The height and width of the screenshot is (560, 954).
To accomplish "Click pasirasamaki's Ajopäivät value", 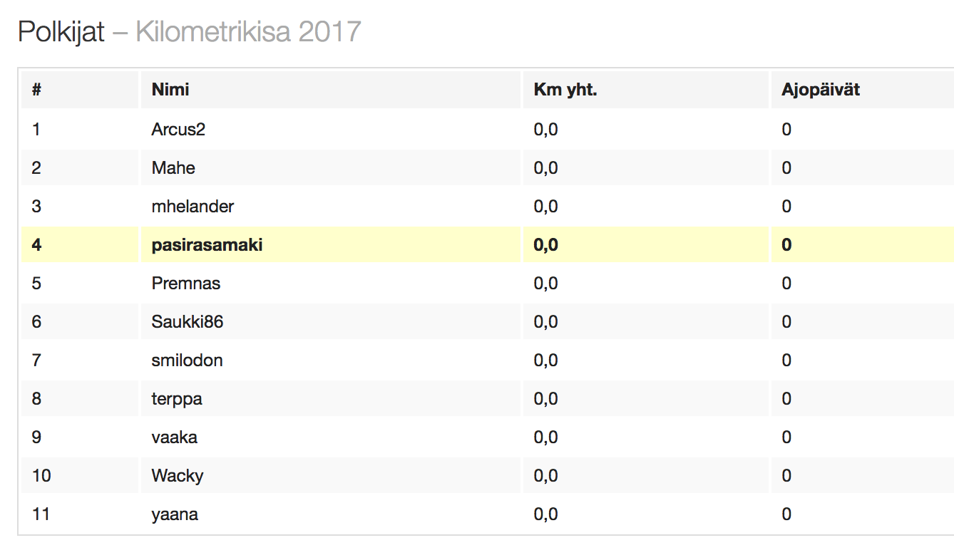I will pos(786,245).
